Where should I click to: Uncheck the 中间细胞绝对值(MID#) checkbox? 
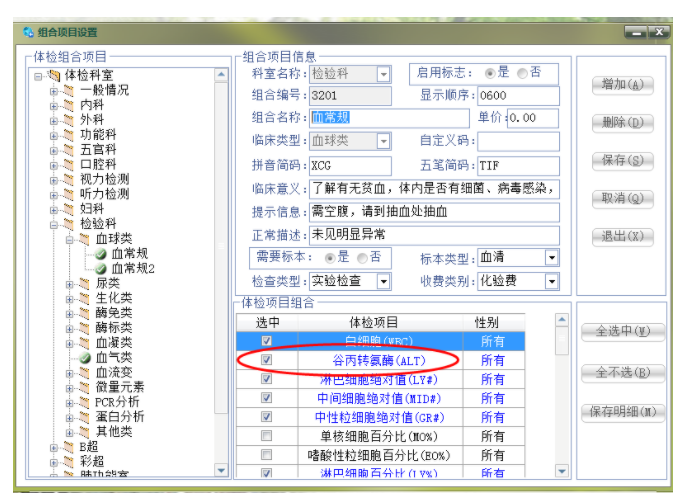tap(267, 398)
